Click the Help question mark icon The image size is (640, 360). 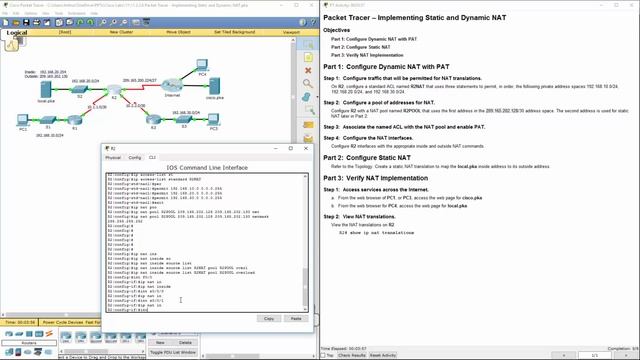pyautogui.click(x=313, y=22)
